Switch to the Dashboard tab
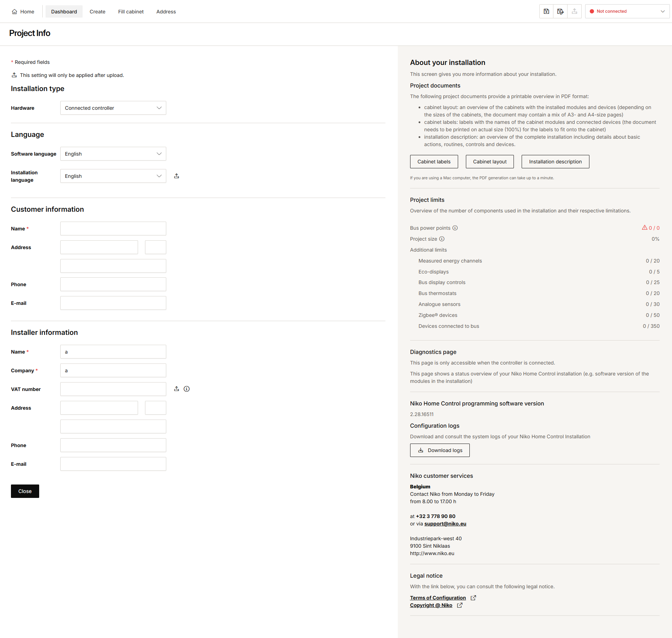This screenshot has height=638, width=672. (x=64, y=12)
